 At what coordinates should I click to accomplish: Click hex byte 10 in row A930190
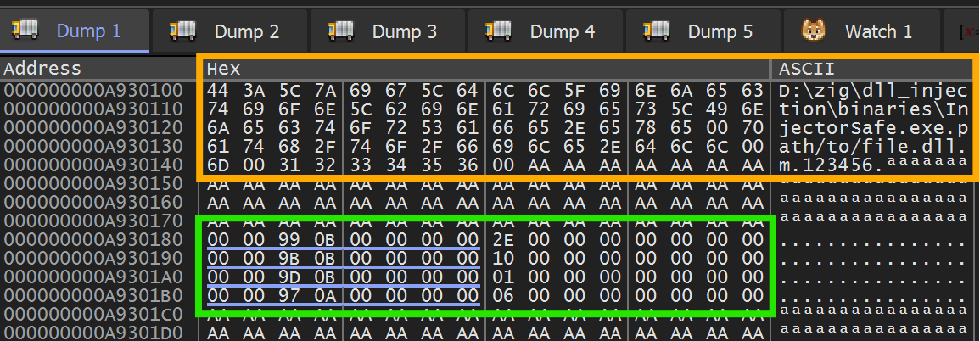click(504, 259)
